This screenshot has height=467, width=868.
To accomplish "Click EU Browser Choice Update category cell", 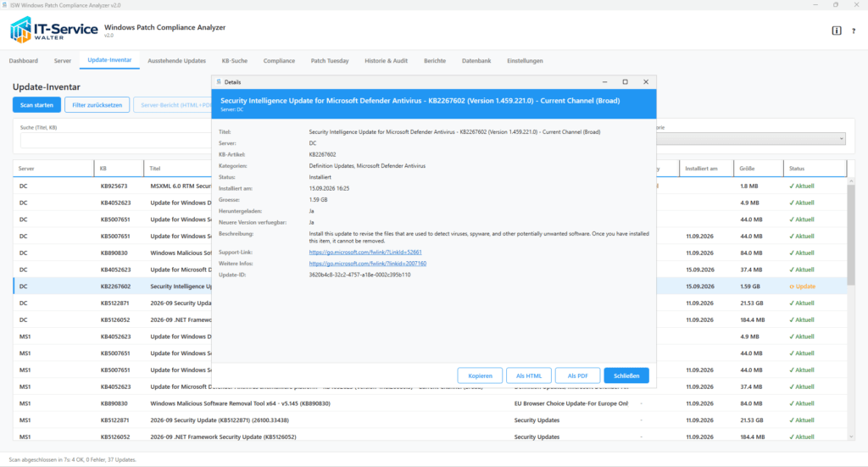I will point(570,403).
